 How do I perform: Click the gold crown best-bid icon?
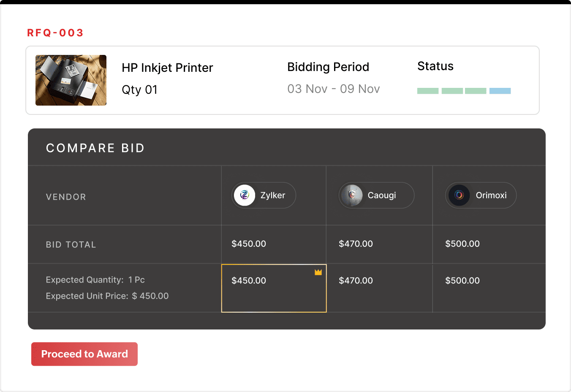click(x=318, y=272)
